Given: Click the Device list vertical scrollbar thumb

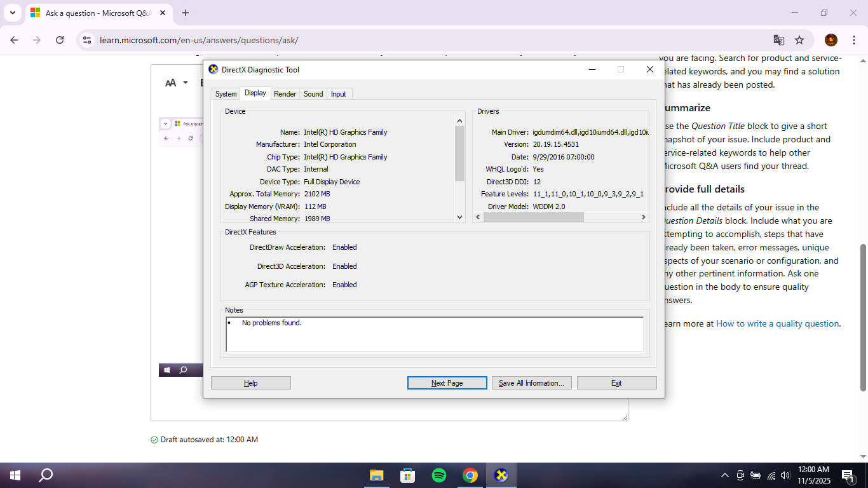Looking at the screenshot, I should click(x=461, y=153).
